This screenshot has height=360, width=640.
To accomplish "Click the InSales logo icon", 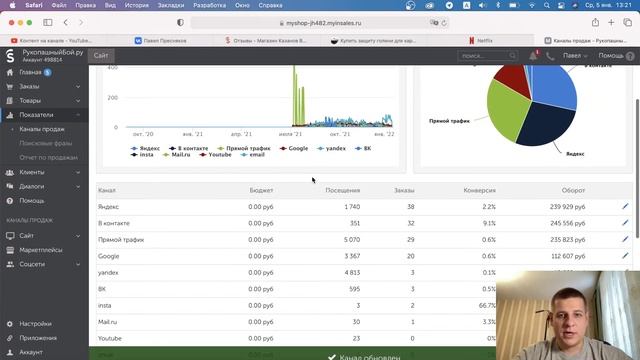I will (x=10, y=56).
